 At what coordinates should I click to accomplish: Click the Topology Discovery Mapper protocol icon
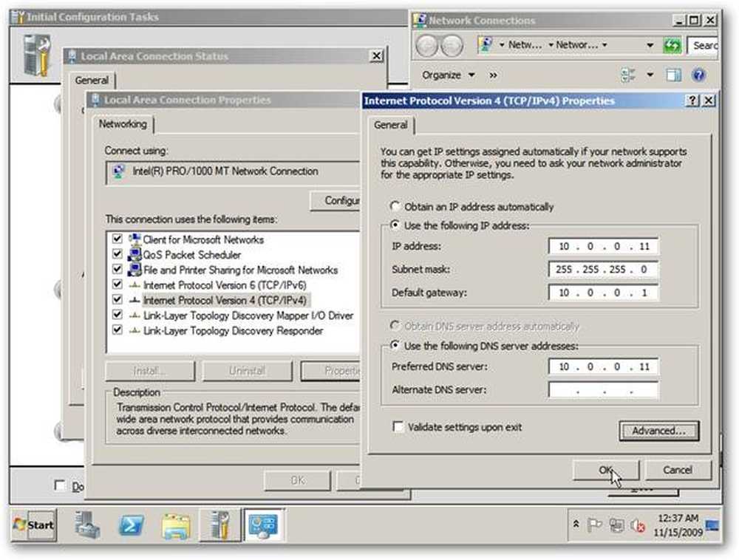[134, 315]
